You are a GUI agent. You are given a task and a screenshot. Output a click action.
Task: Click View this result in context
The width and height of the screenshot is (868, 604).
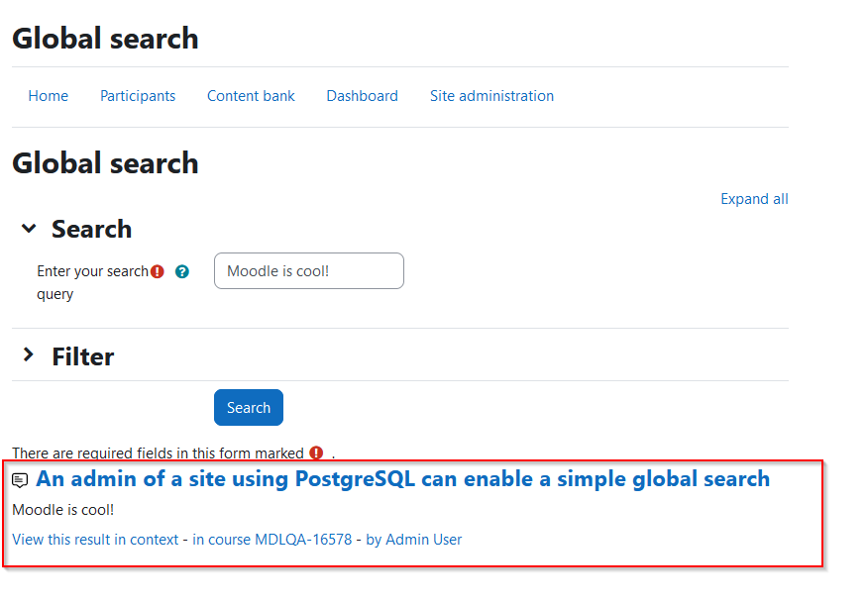coord(95,540)
